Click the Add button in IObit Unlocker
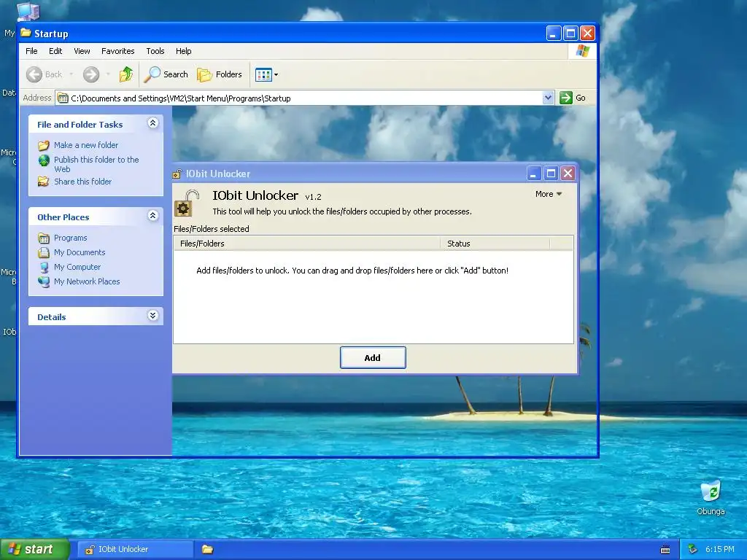Screen dimensions: 747x560 [x=373, y=357]
